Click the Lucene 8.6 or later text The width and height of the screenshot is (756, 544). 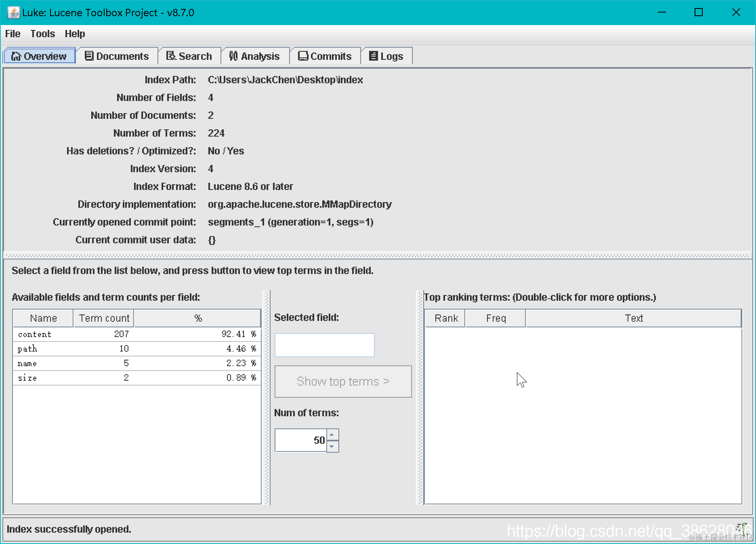pos(250,187)
